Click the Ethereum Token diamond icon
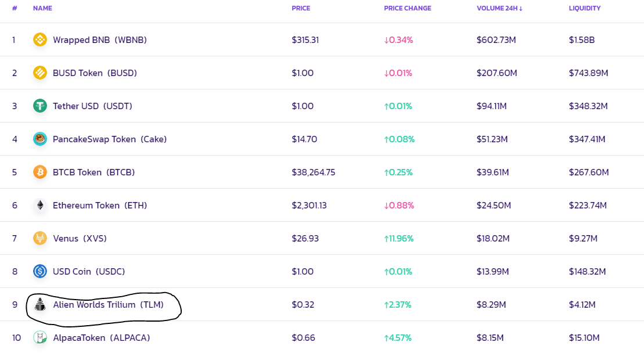This screenshot has width=644, height=353. (40, 205)
